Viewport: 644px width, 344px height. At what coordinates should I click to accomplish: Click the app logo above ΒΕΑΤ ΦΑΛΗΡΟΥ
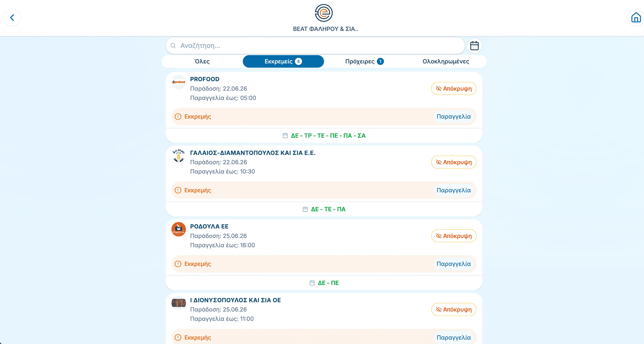coord(324,13)
